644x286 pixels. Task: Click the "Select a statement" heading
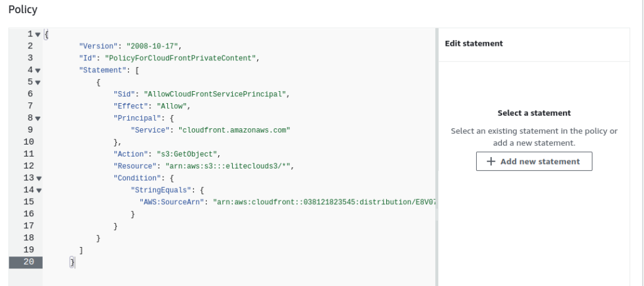click(534, 113)
